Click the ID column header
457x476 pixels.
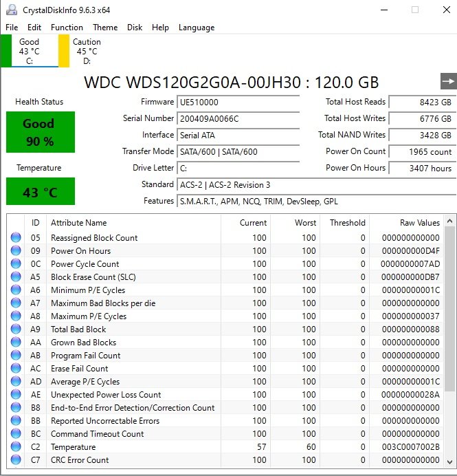tap(36, 222)
